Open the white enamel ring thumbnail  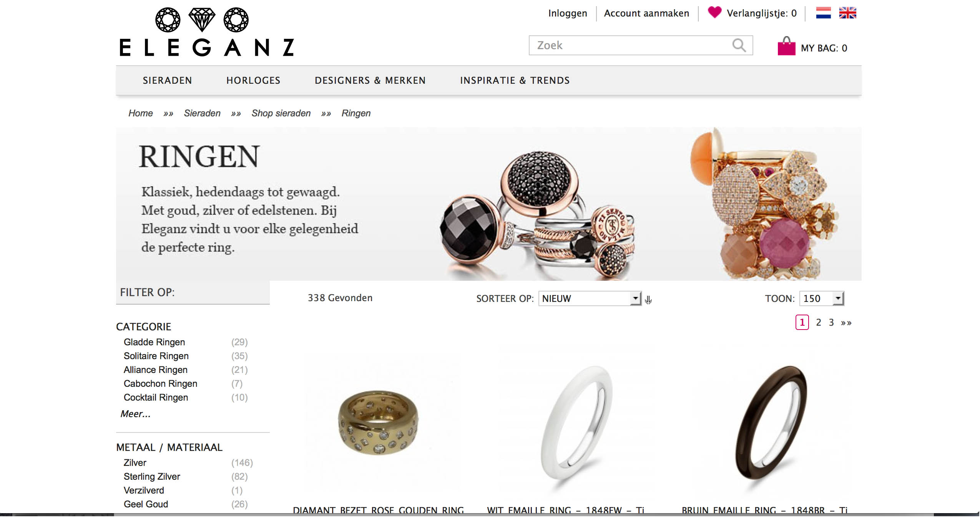575,423
